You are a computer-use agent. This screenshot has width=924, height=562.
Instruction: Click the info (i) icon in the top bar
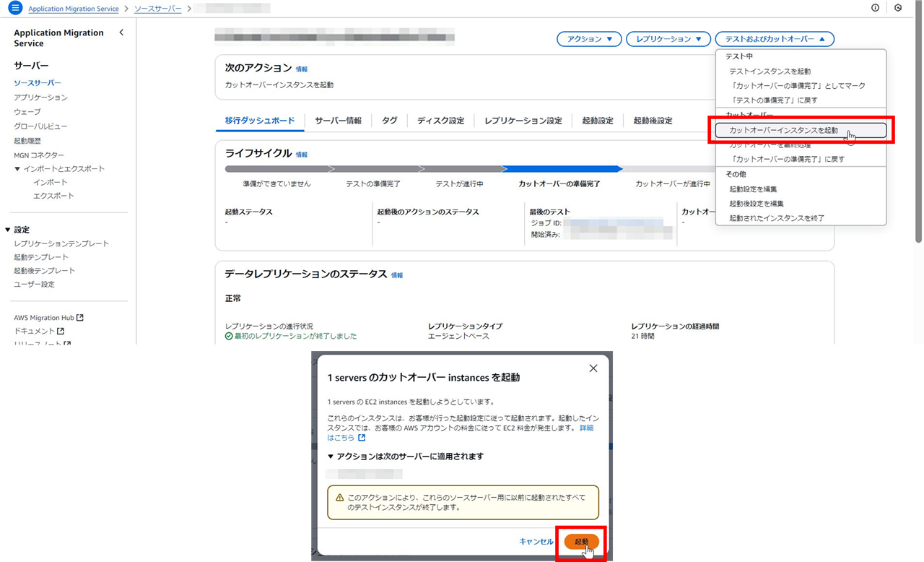pyautogui.click(x=875, y=7)
